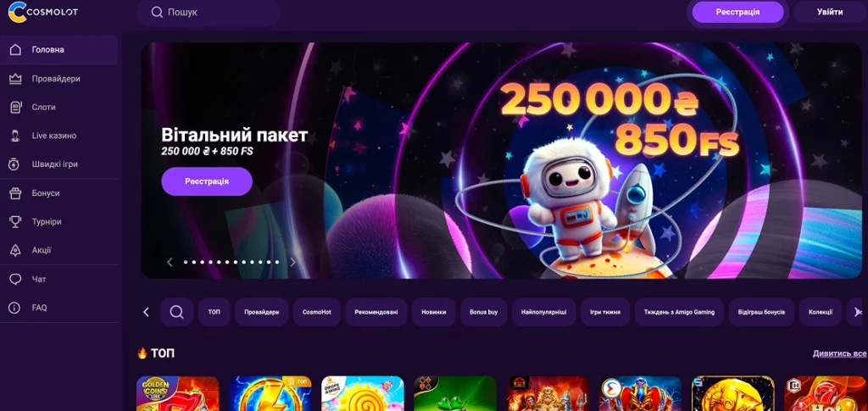Go to Live казино dealer icon
This screenshot has width=868, height=411.
tap(15, 136)
